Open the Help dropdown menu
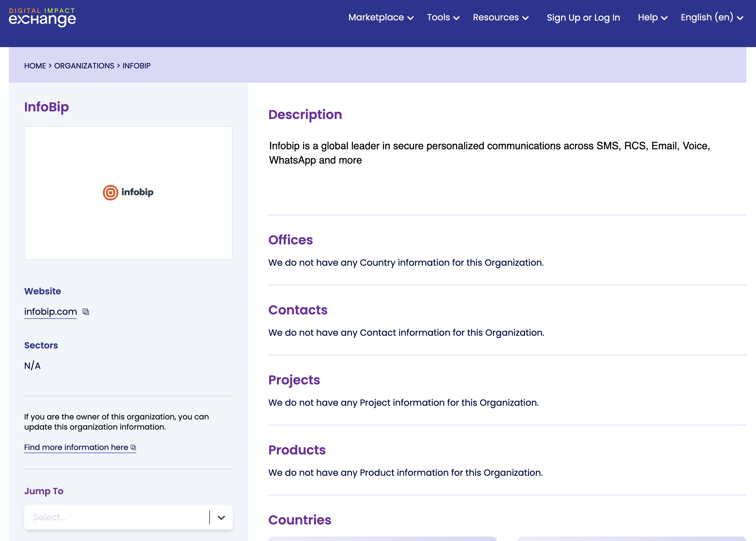 point(652,17)
